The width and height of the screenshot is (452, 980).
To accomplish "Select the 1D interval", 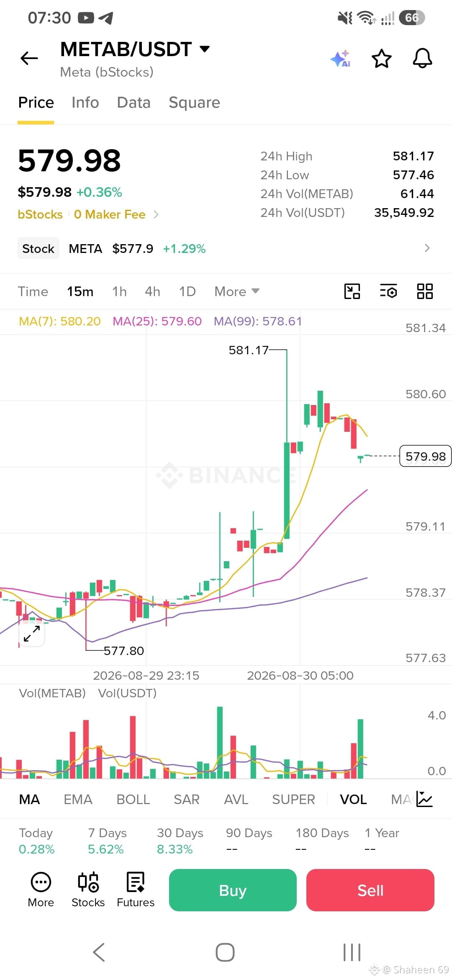I will click(x=187, y=291).
